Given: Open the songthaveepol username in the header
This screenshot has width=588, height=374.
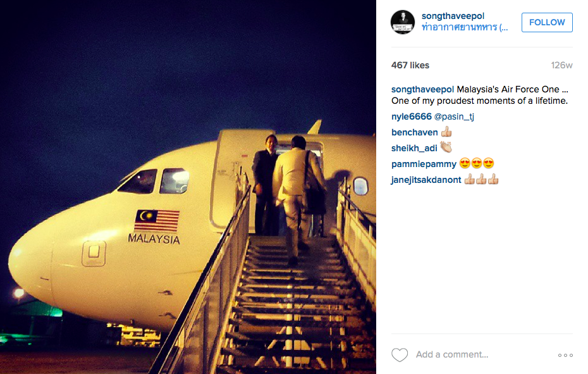Looking at the screenshot, I should tap(453, 16).
